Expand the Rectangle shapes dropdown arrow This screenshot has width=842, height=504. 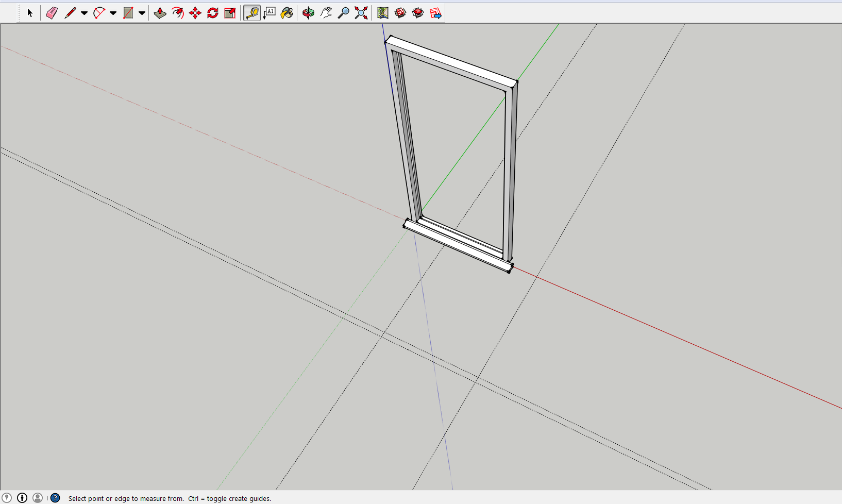[x=142, y=13]
